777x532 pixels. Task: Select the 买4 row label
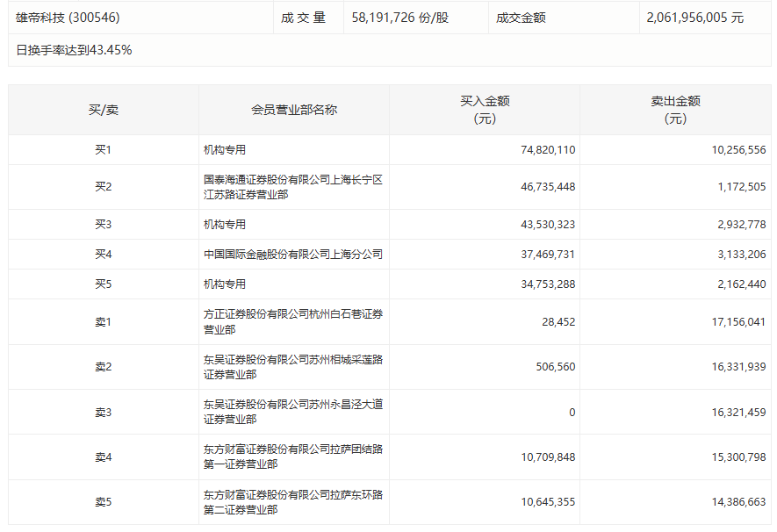(x=104, y=254)
